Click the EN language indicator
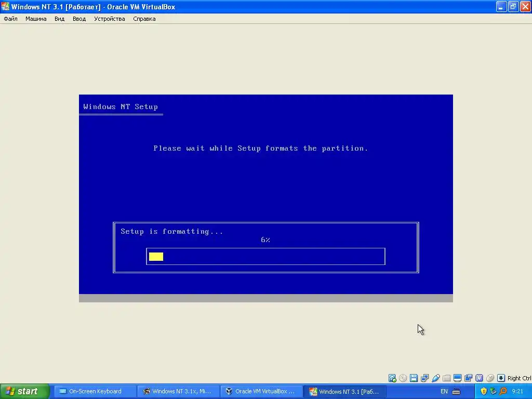532x399 pixels. tap(444, 392)
